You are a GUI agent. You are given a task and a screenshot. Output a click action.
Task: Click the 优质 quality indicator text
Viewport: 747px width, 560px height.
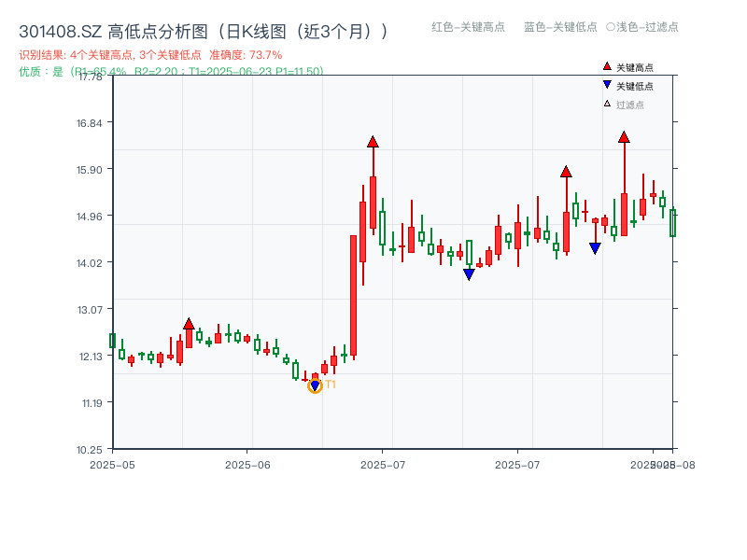[28, 70]
